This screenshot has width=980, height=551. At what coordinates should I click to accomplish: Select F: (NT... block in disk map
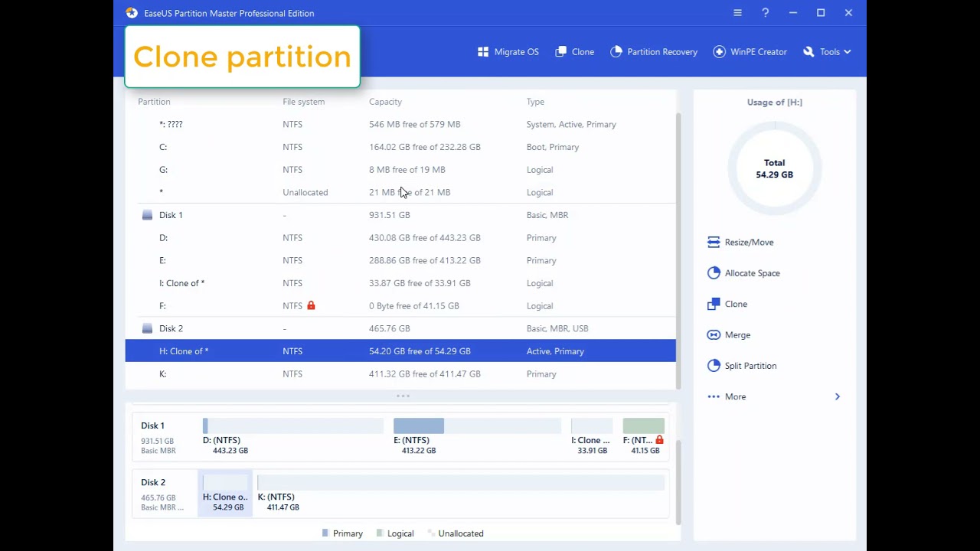click(644, 436)
